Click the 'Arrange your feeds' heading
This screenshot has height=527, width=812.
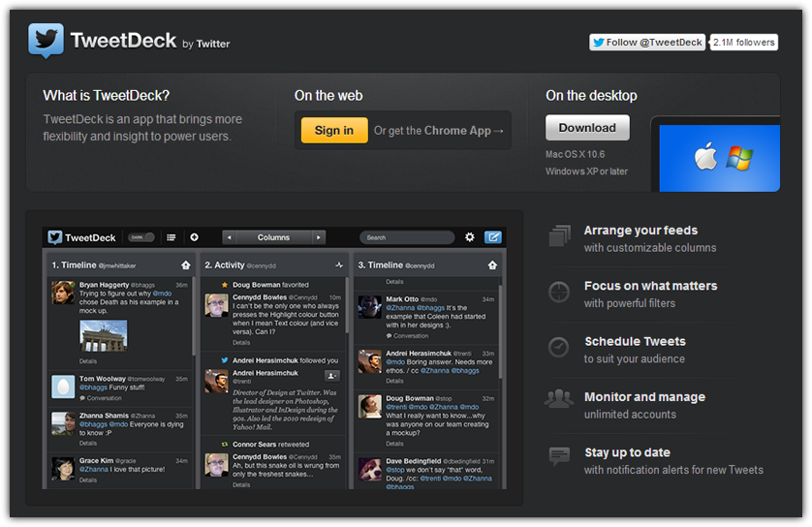(640, 231)
